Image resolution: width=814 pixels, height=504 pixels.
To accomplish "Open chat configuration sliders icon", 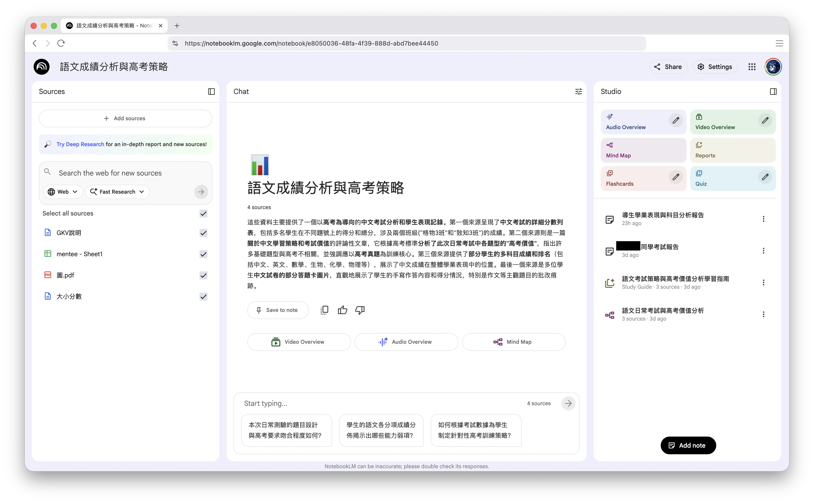I will tap(579, 91).
